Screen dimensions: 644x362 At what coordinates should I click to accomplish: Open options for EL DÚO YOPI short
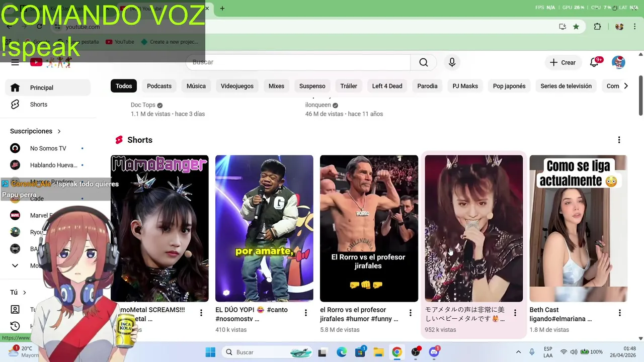[305, 313]
